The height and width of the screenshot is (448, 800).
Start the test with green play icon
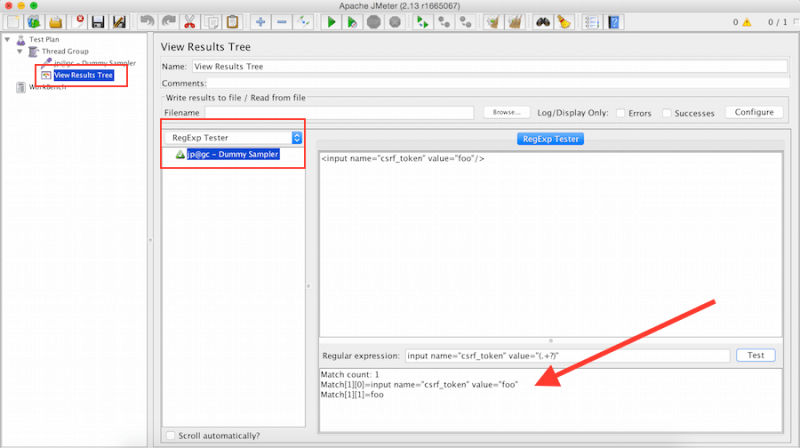331,22
